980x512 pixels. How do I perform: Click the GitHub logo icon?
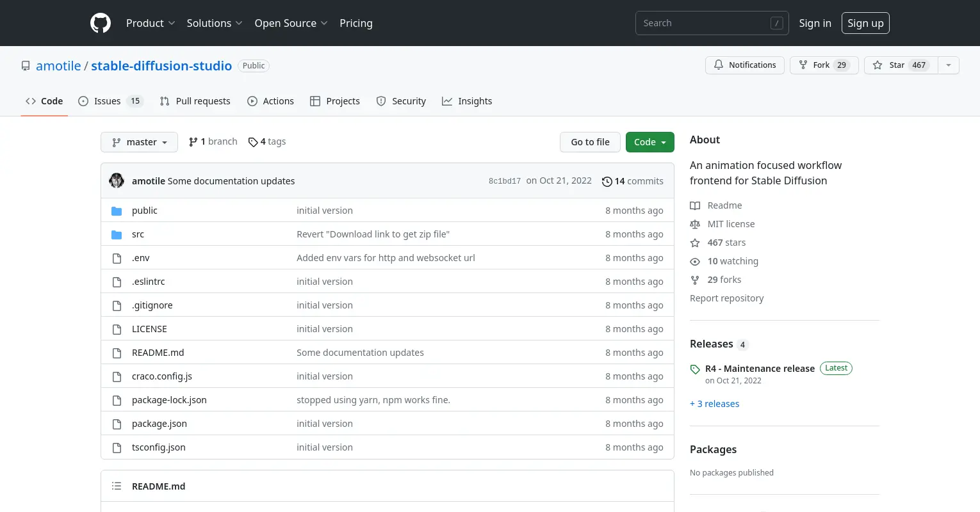tap(101, 23)
